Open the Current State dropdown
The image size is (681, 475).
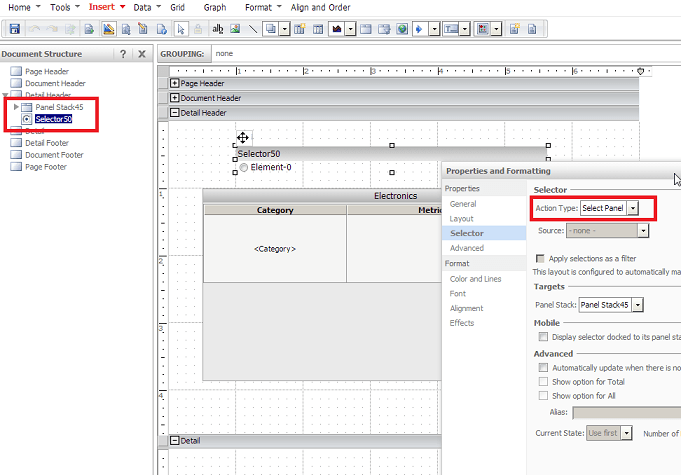pyautogui.click(x=626, y=433)
